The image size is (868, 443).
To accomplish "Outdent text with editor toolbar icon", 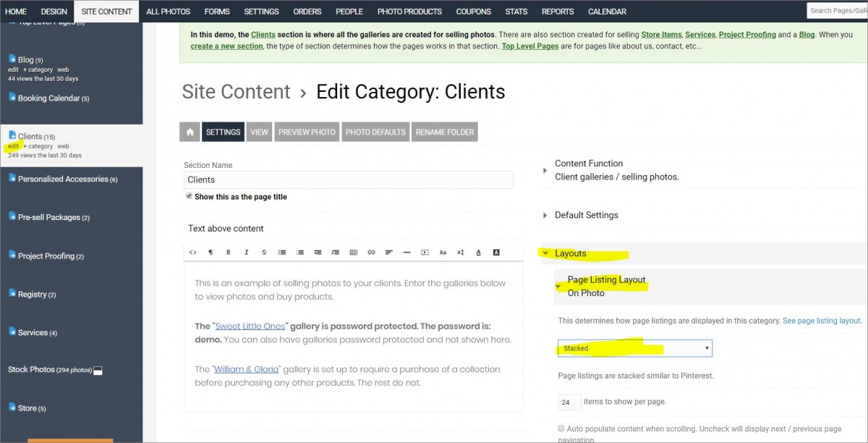I will click(x=318, y=253).
